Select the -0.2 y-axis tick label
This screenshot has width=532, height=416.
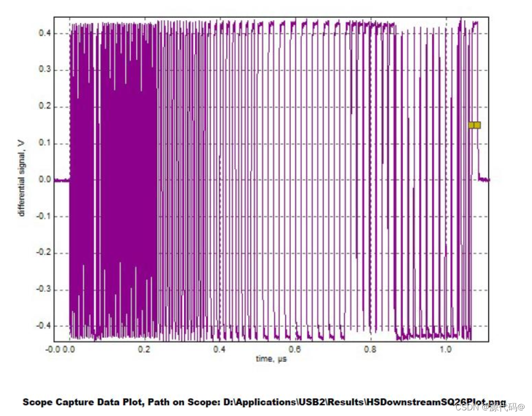[44, 253]
